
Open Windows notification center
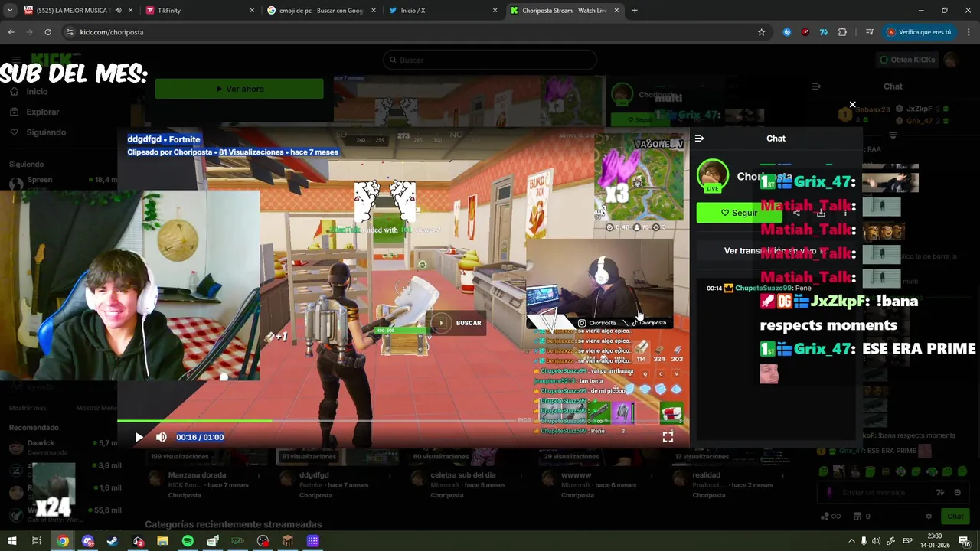pos(964,541)
